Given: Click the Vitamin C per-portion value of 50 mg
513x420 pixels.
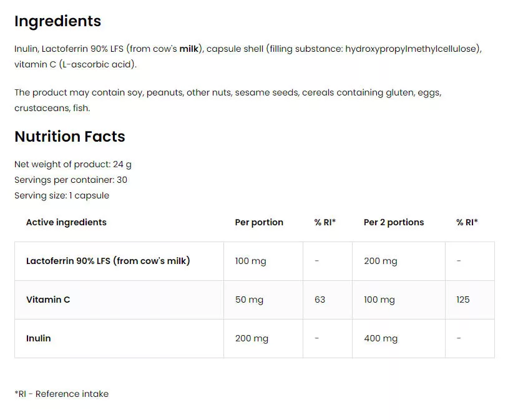Looking at the screenshot, I should [249, 300].
